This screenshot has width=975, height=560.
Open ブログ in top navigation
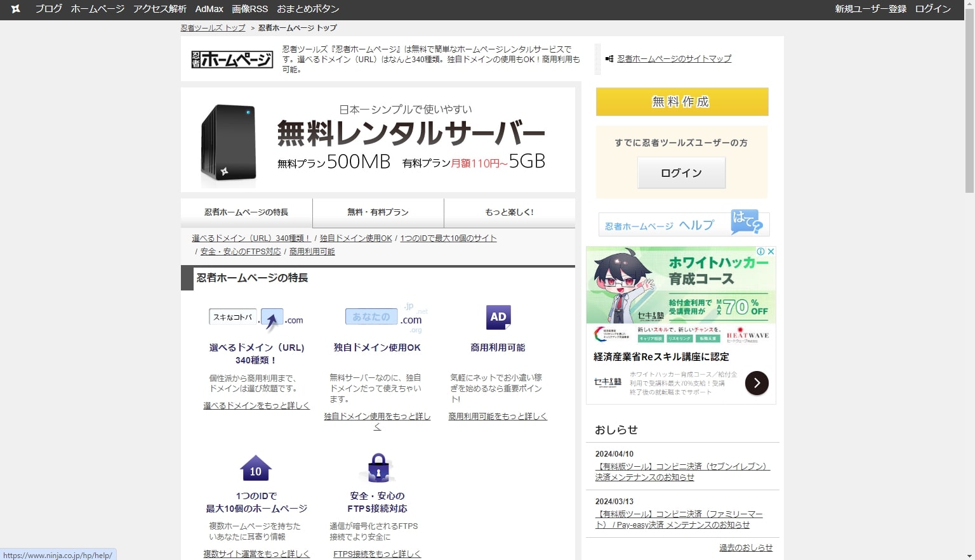tap(49, 9)
